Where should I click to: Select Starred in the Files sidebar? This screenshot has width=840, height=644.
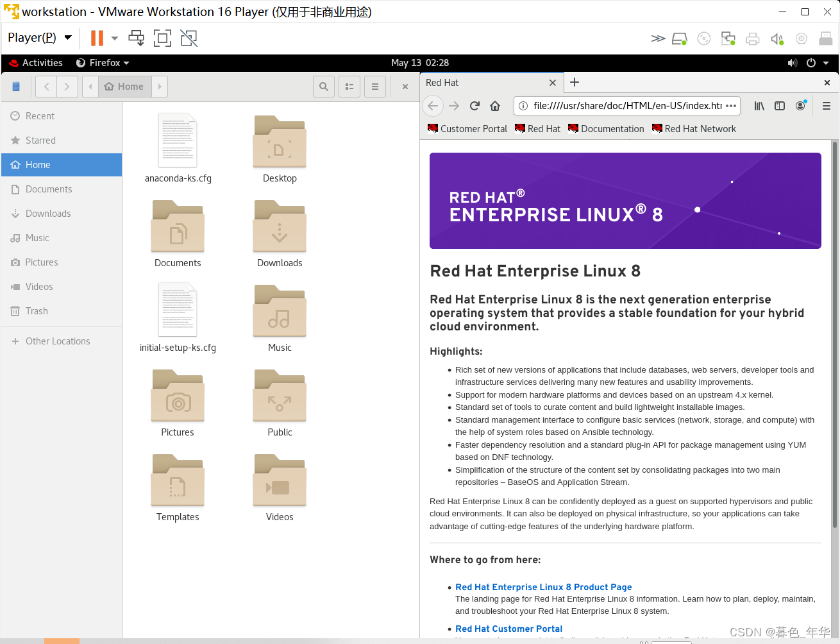point(62,140)
